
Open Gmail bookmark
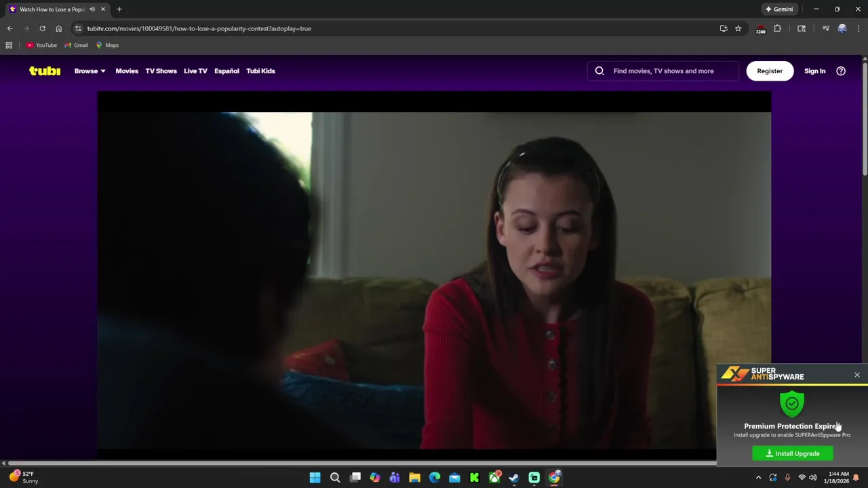click(76, 45)
